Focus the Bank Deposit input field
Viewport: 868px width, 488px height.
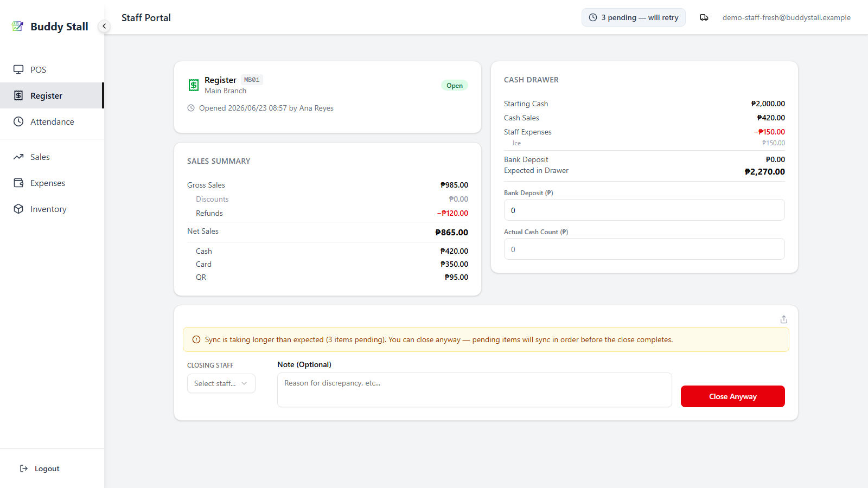644,210
